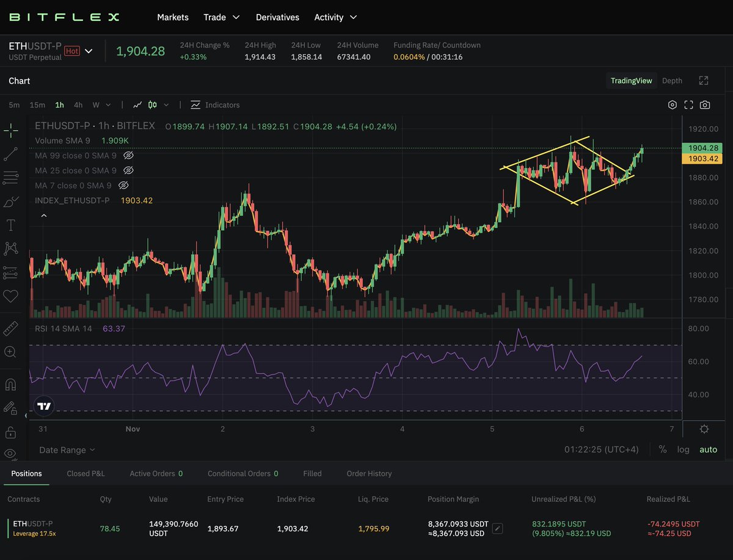Select the brush drawing tool

(10, 202)
